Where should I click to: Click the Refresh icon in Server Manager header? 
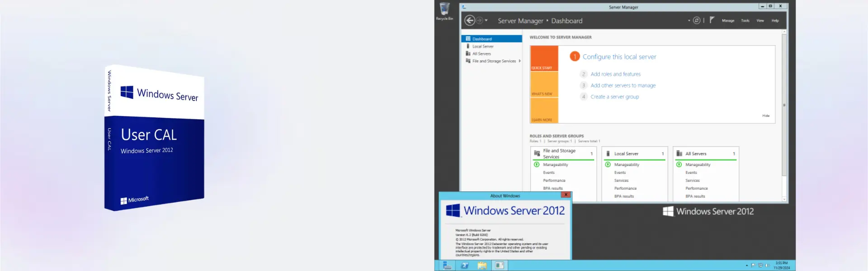(697, 20)
